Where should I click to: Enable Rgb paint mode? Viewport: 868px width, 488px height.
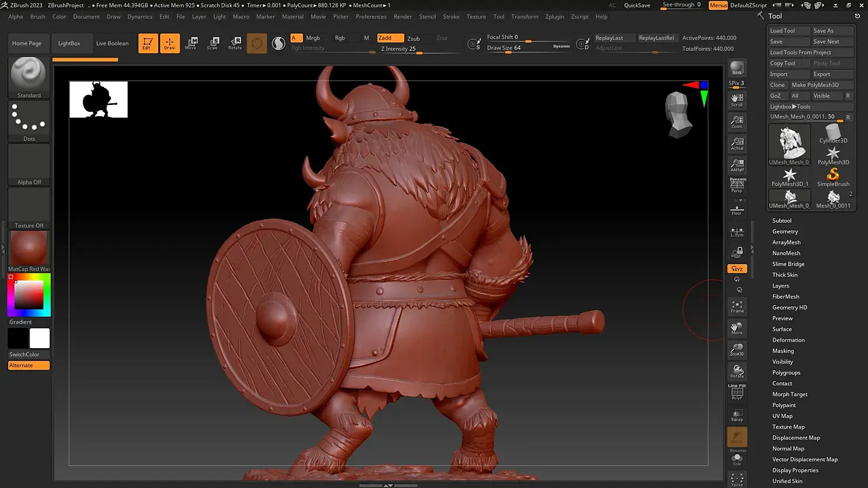tap(340, 38)
